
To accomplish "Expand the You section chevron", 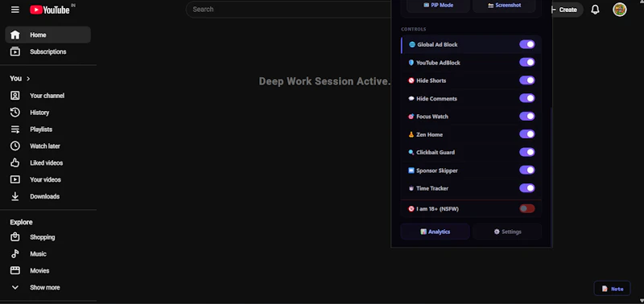I will (x=28, y=79).
